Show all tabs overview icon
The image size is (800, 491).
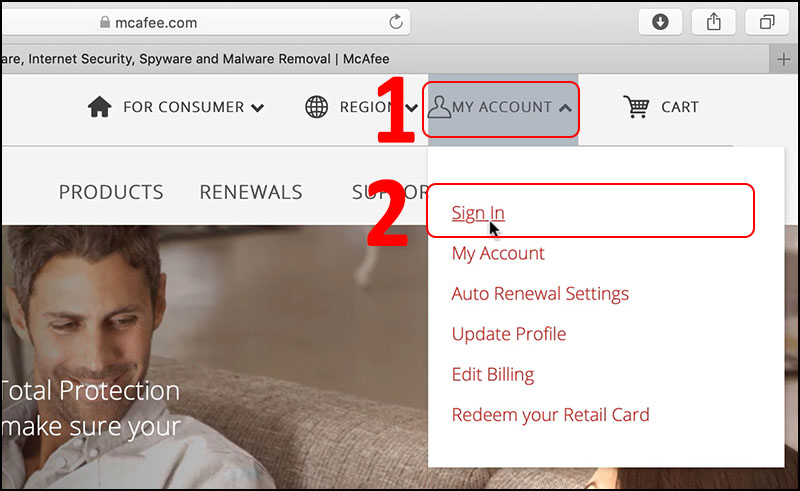coord(767,21)
